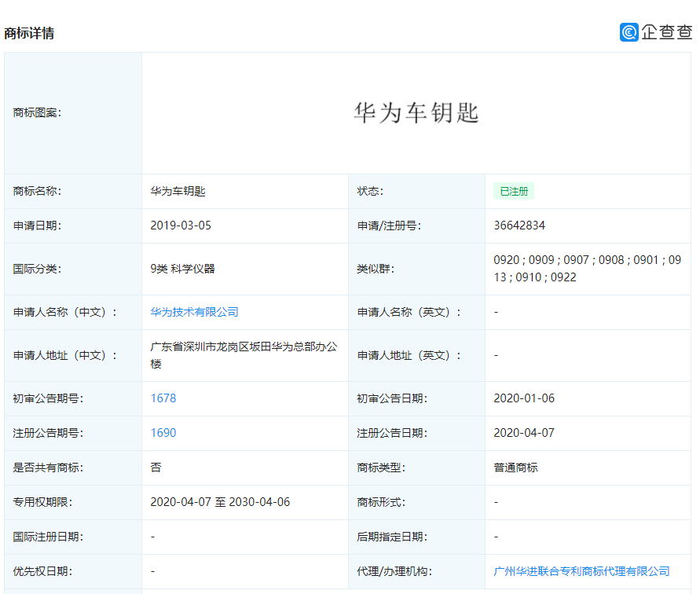The width and height of the screenshot is (700, 594).
Task: Select the 否 shared trademark value
Action: pos(156,467)
